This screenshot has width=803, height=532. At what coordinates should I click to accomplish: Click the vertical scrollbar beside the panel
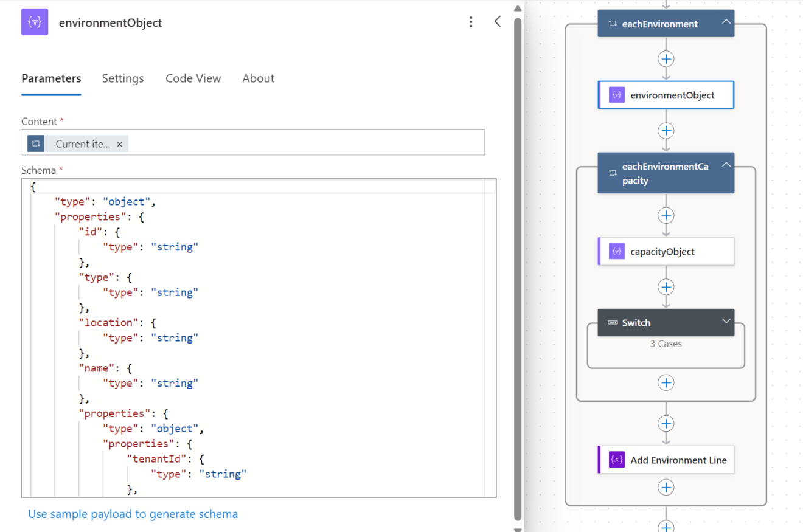(518, 243)
